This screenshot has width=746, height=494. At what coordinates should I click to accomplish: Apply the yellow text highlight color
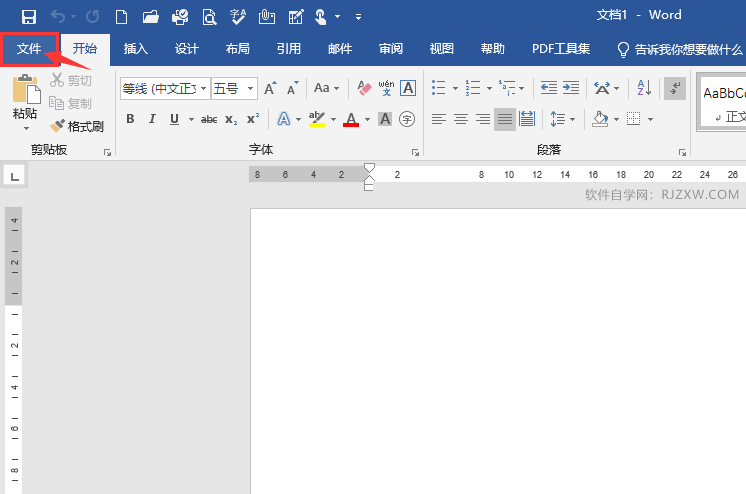point(317,119)
